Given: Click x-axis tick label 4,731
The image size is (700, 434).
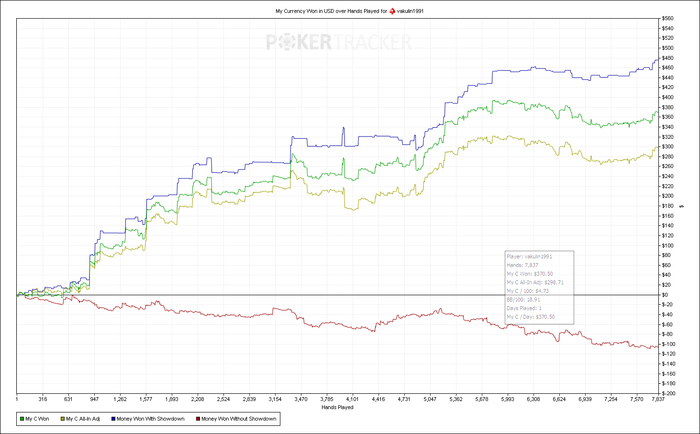Looking at the screenshot, I should click(404, 399).
